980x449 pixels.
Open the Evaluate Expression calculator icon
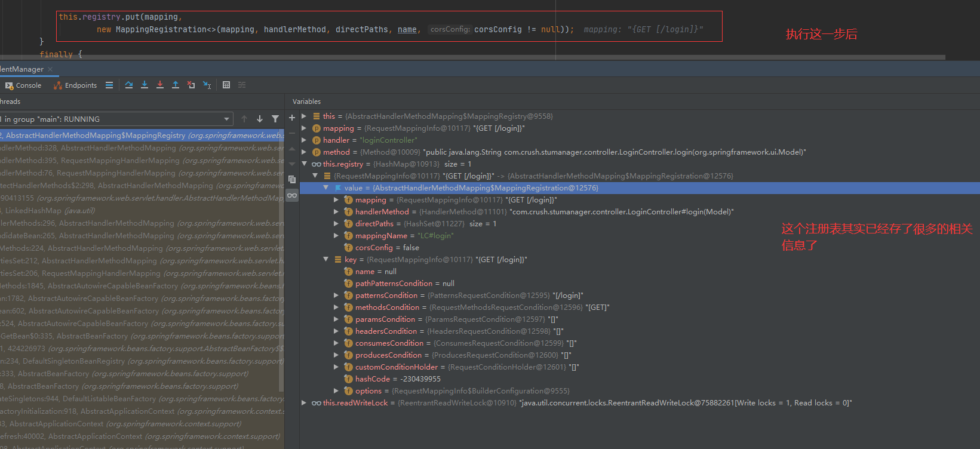click(226, 85)
